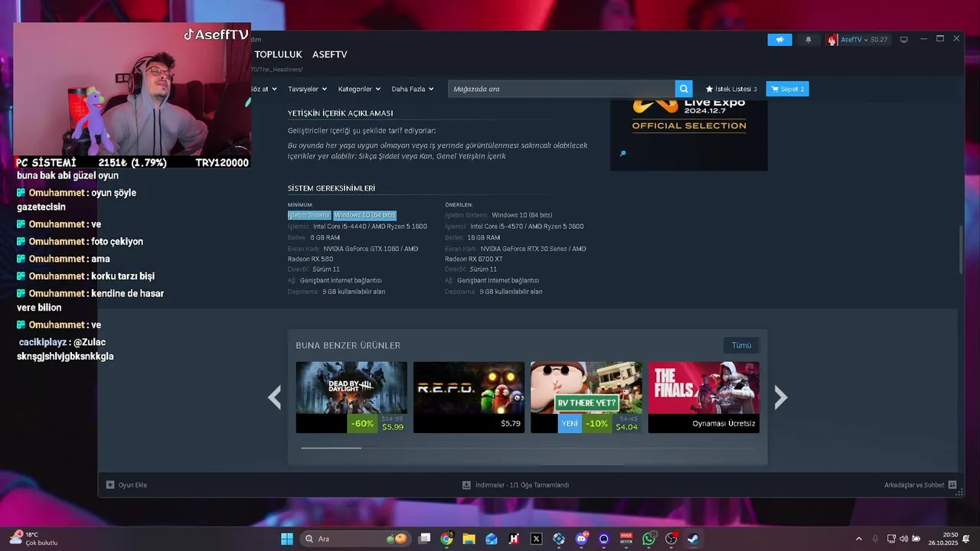Switch to Big Picture monitor icon

pos(903,40)
